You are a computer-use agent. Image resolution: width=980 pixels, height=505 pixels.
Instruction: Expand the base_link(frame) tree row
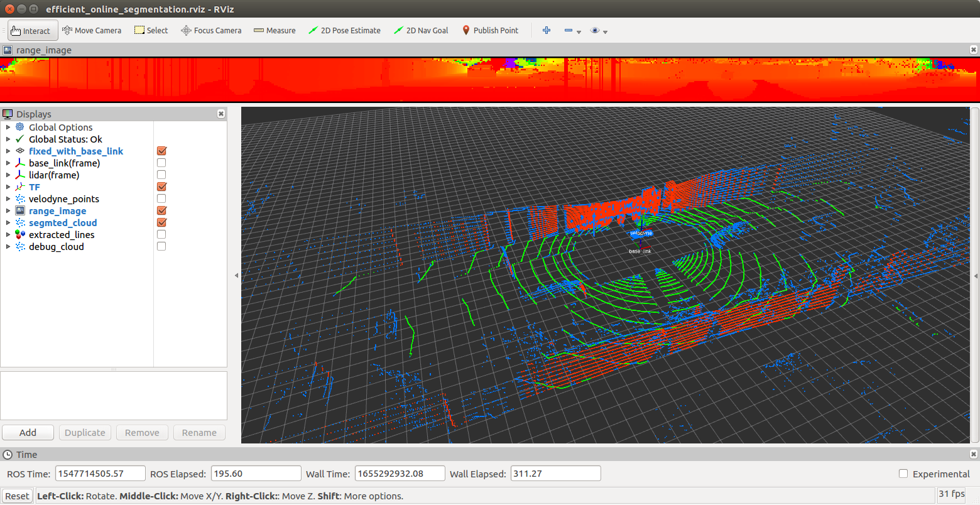pos(8,163)
